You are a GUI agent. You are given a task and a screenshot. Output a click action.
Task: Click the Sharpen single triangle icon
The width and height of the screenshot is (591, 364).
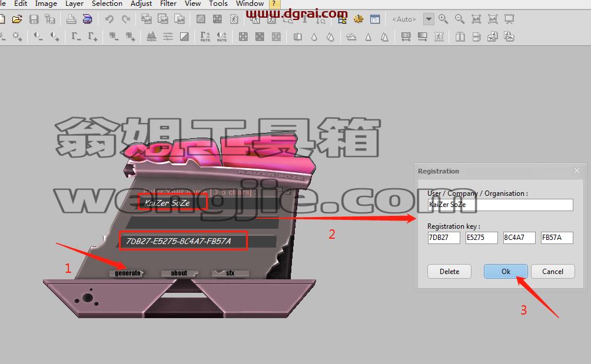[368, 36]
